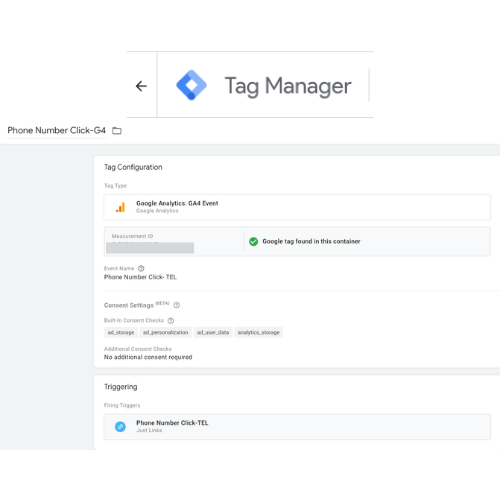Click the Just Links trigger subtitle
500x500 pixels.
[x=149, y=430]
